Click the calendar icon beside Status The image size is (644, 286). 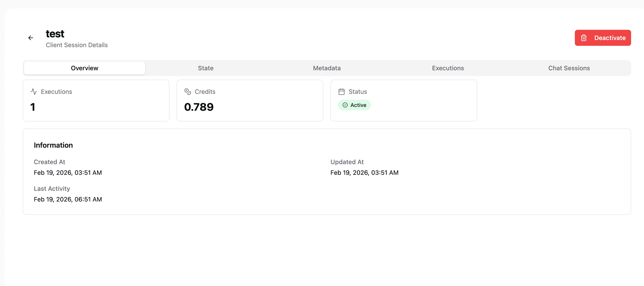tap(341, 91)
